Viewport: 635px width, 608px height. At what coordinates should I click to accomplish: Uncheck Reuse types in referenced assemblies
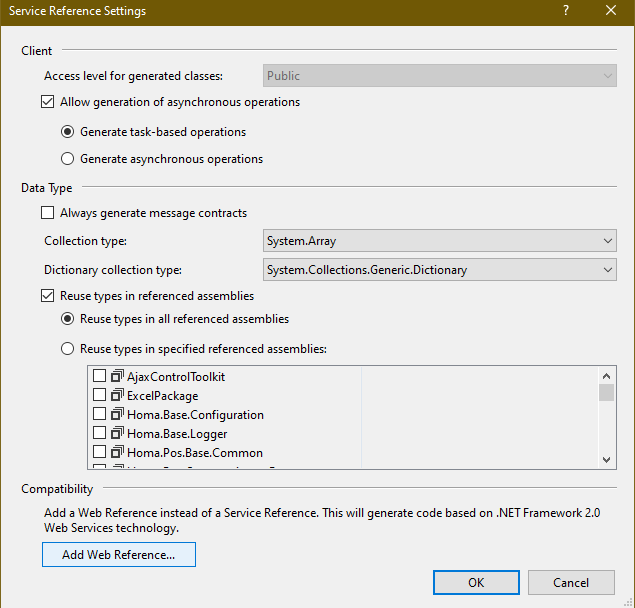47,296
